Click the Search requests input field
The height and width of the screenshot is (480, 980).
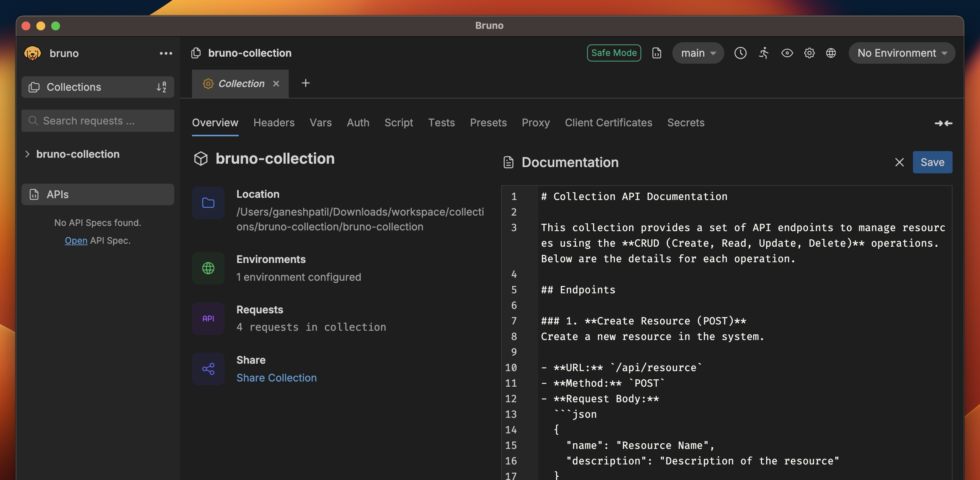[x=98, y=121]
